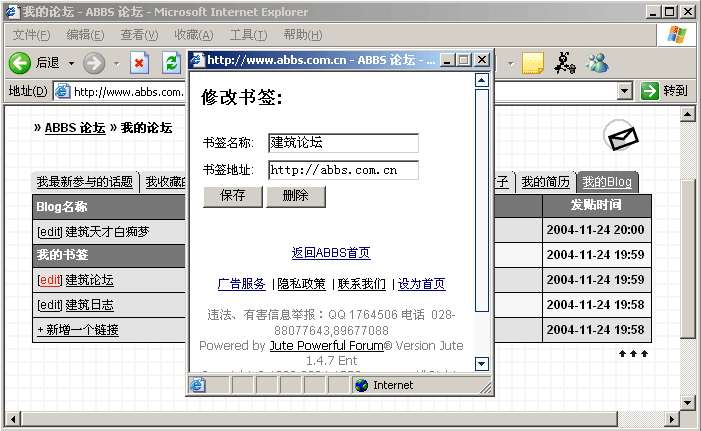701x431 pixels.
Task: Click the horizontal scrollbar right arrow
Action: click(671, 419)
